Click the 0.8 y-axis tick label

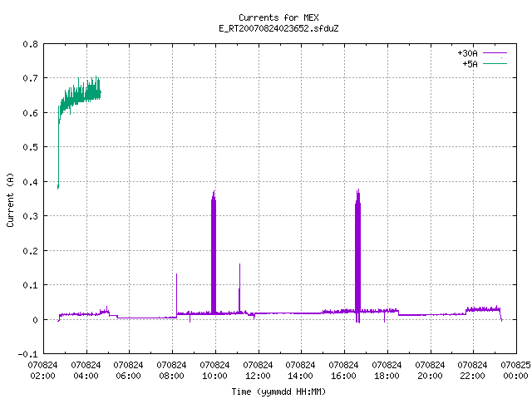30,44
